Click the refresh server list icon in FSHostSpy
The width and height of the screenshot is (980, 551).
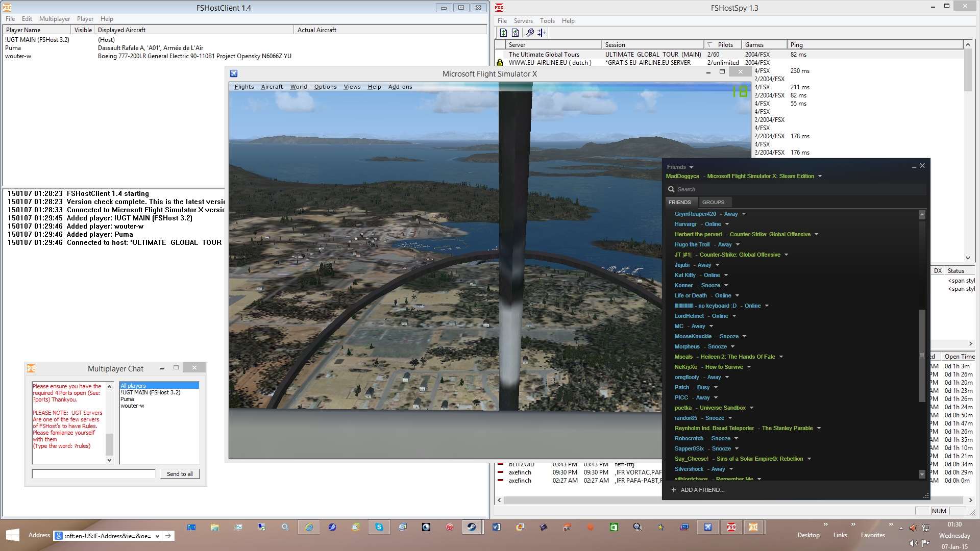pyautogui.click(x=503, y=33)
